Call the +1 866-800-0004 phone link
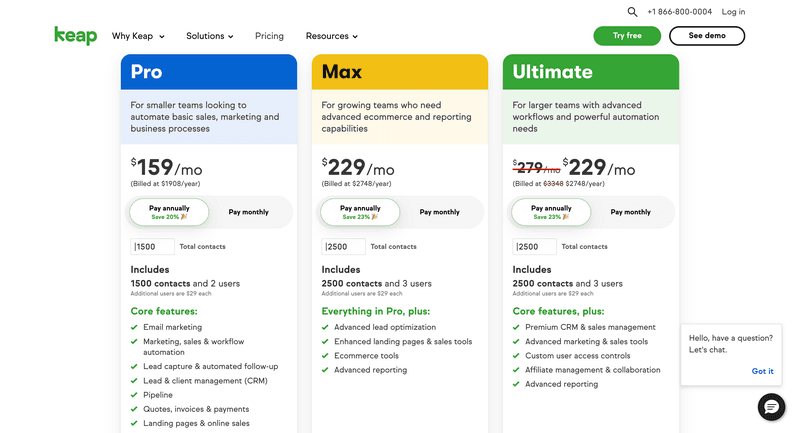800x433 pixels. (x=680, y=12)
